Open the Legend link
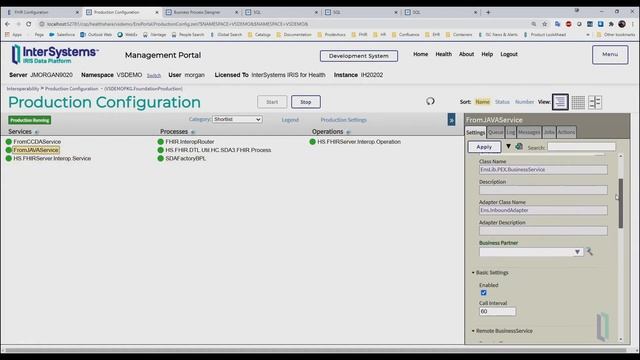The height and width of the screenshot is (360, 640). coord(290,120)
